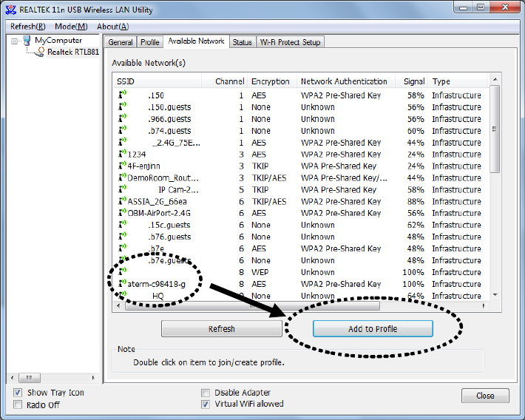
Task: Open the Mode(M) menu
Action: coord(71,27)
